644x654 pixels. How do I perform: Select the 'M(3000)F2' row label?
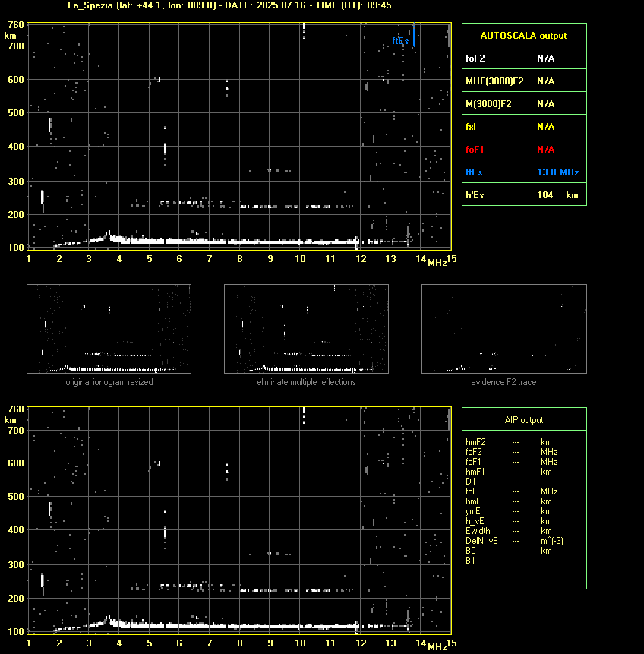488,104
